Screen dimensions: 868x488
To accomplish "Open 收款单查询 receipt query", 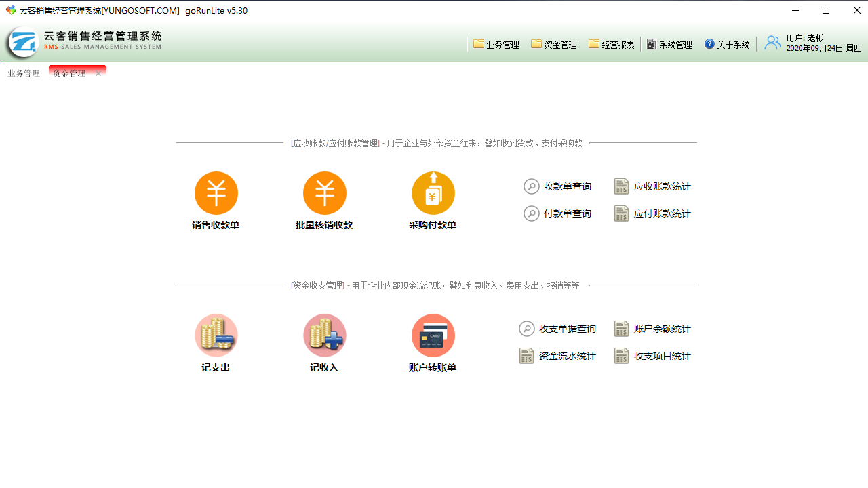I will pyautogui.click(x=557, y=186).
